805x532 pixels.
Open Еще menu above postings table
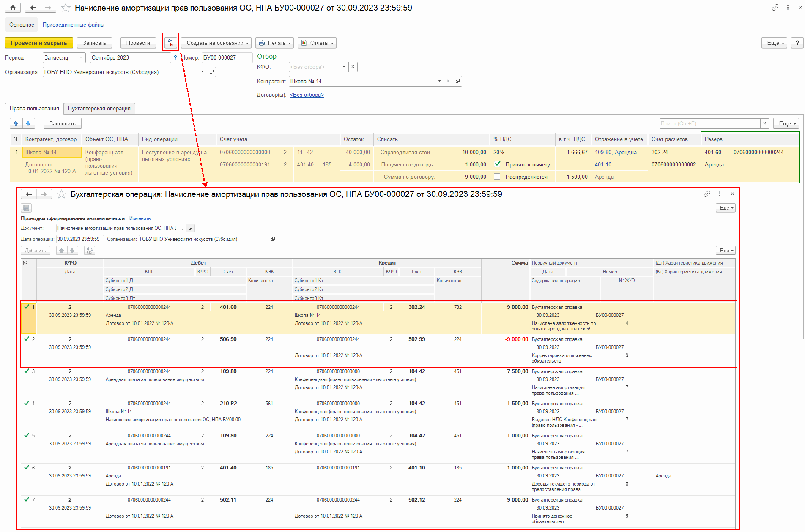click(x=726, y=250)
